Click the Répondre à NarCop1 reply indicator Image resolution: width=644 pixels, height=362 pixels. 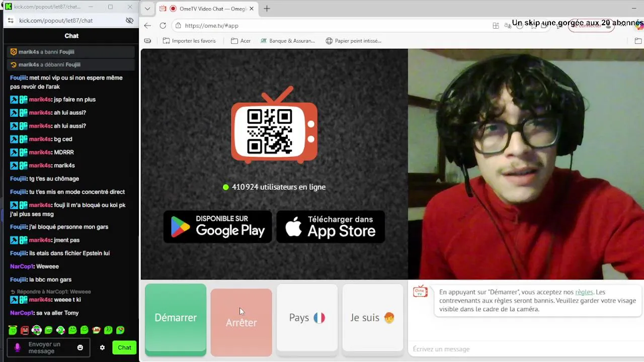[x=51, y=292]
